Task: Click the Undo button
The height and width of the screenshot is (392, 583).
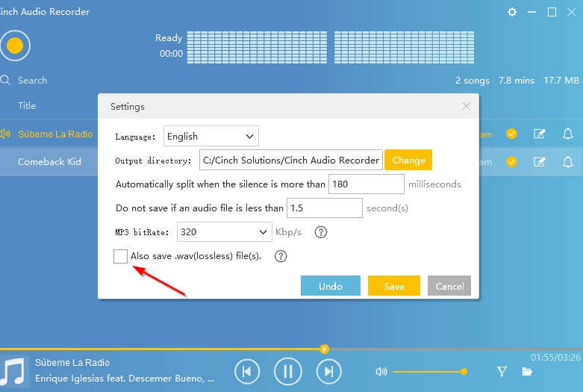Action: [x=331, y=286]
